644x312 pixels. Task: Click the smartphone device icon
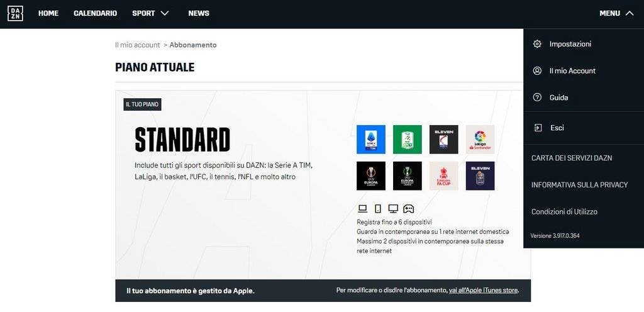coord(378,209)
